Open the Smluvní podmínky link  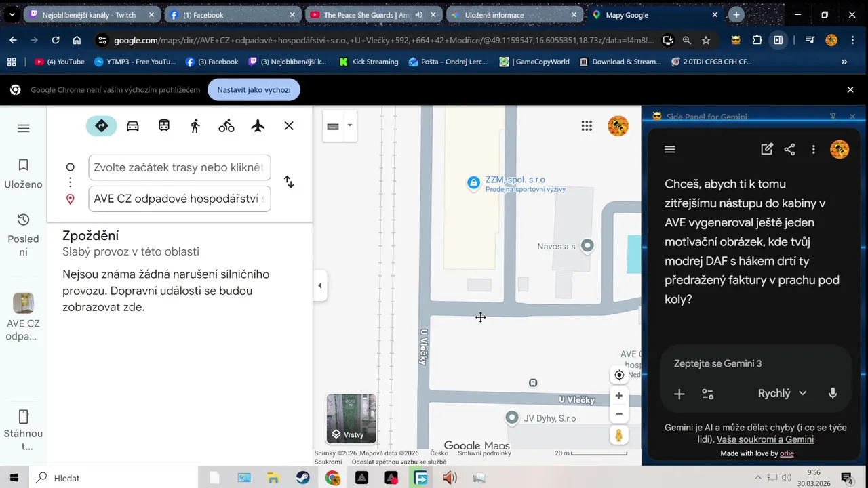click(484, 453)
